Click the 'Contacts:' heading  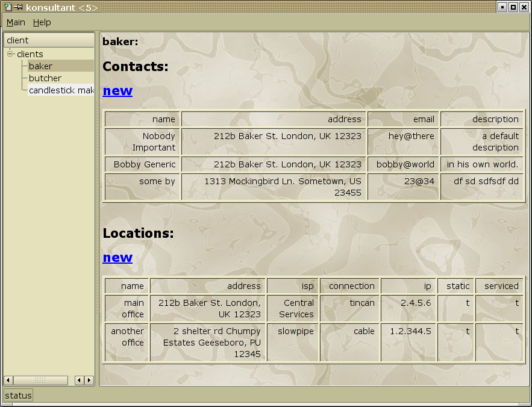click(136, 66)
